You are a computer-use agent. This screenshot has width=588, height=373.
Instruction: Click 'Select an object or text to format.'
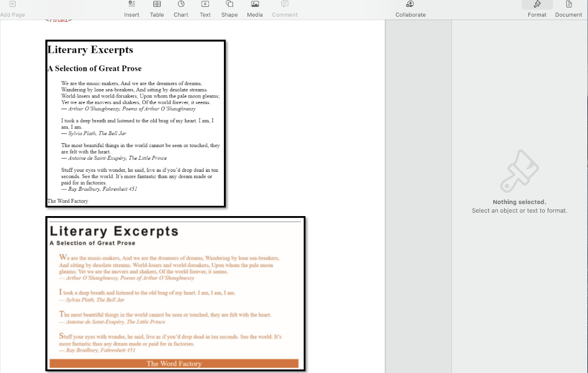click(519, 210)
